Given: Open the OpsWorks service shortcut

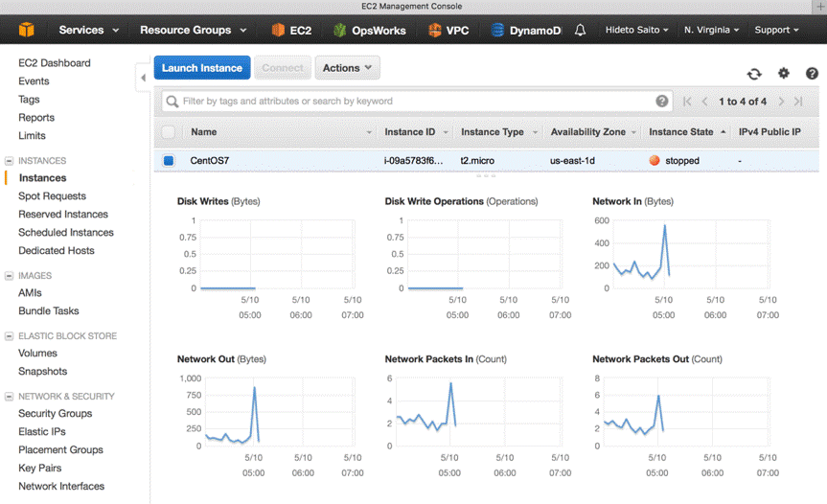Looking at the screenshot, I should pos(370,30).
